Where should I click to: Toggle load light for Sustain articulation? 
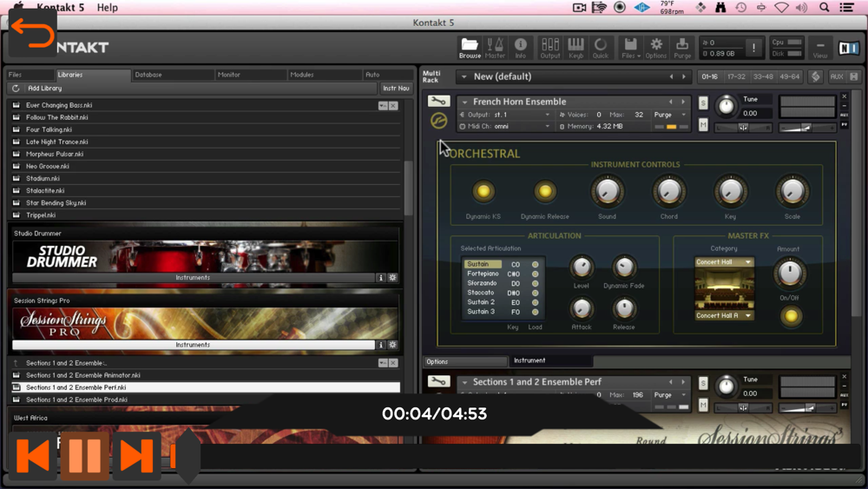coord(535,264)
